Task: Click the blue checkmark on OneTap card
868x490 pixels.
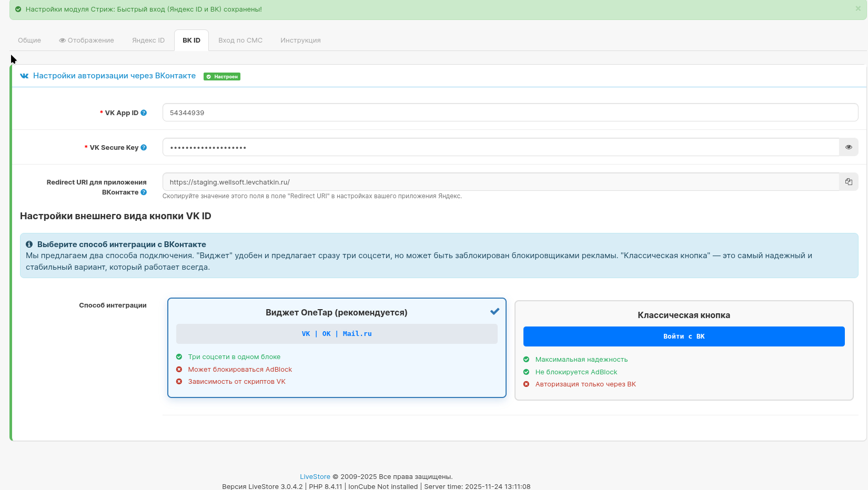Action: click(x=494, y=312)
